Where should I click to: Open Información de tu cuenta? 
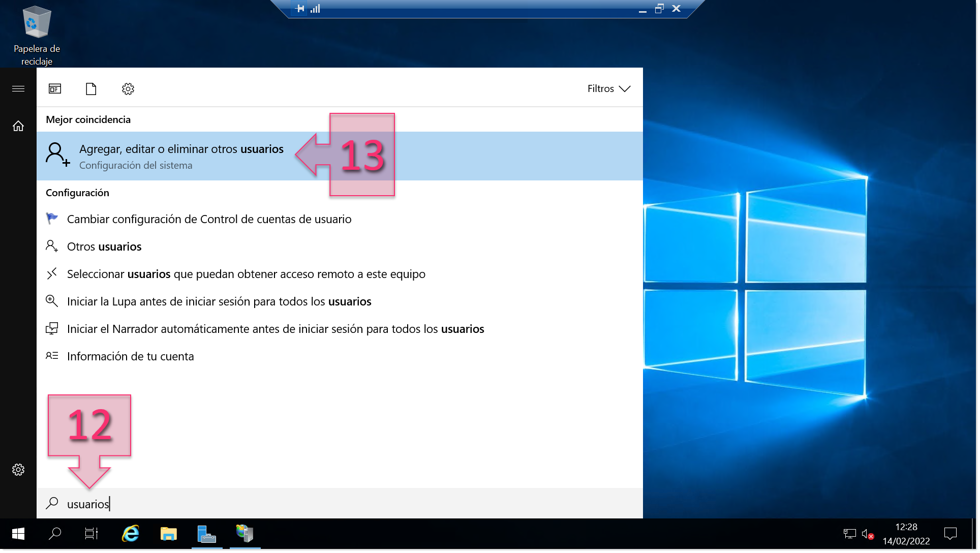pyautogui.click(x=130, y=356)
